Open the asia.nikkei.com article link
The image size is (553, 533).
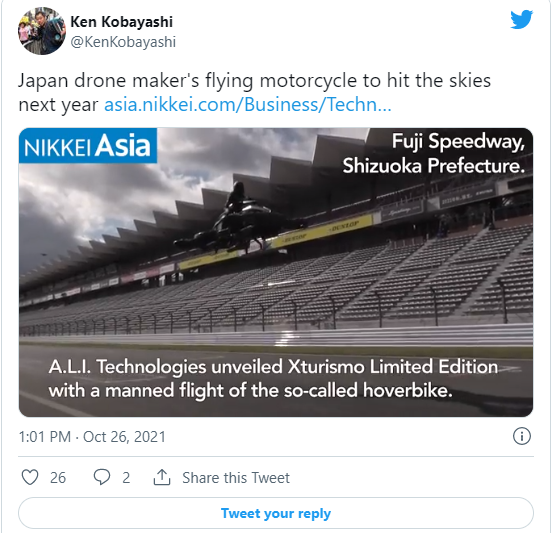pyautogui.click(x=248, y=105)
